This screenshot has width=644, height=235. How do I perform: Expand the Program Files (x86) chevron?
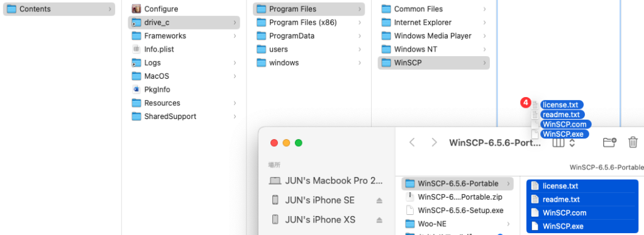tap(359, 23)
